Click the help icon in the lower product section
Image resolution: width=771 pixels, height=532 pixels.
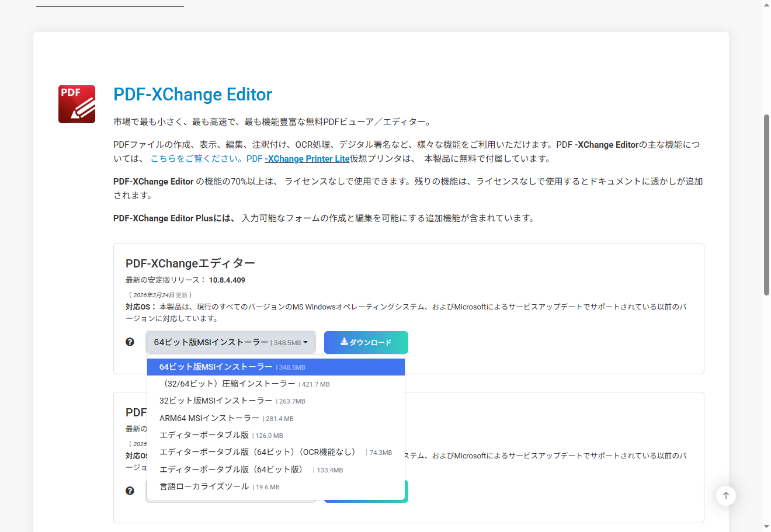130,491
